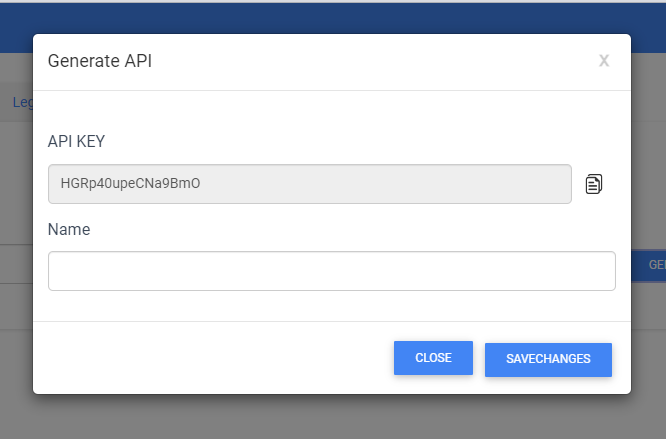Click the SAVECHANGES button
This screenshot has height=439, width=666.
(x=548, y=360)
